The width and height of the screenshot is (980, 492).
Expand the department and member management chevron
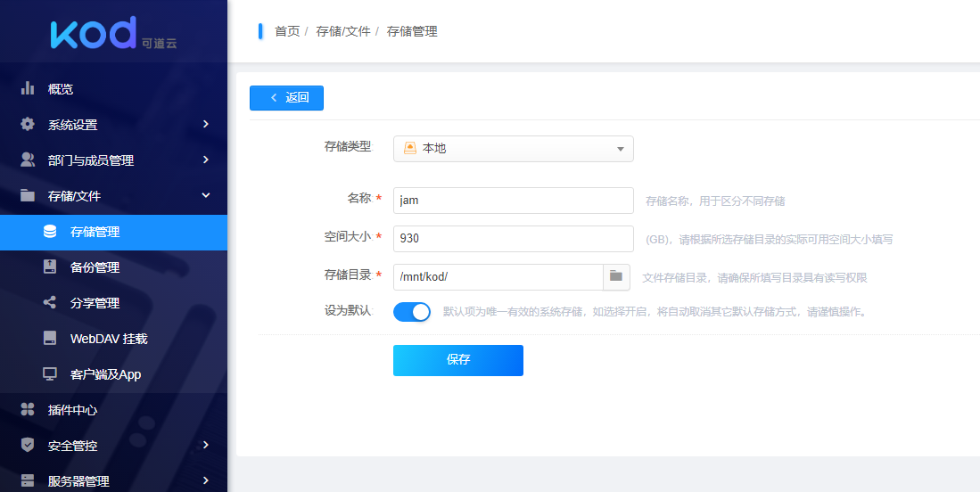coord(205,160)
